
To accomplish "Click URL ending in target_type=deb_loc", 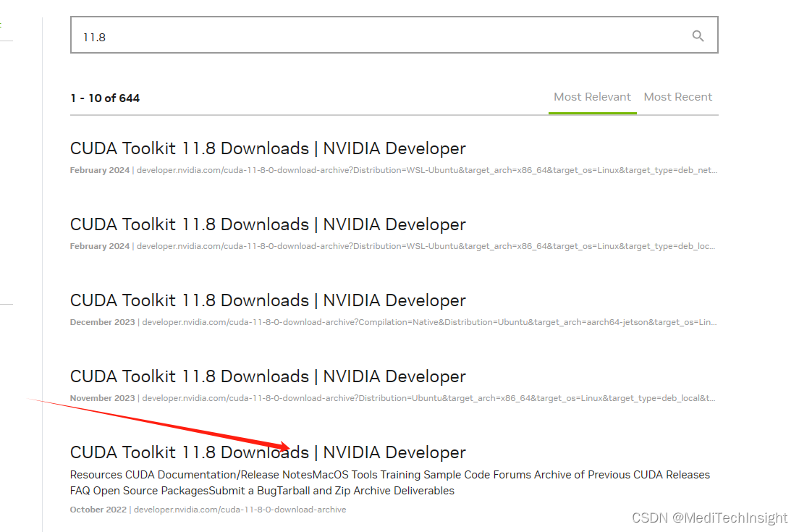I will (x=426, y=246).
